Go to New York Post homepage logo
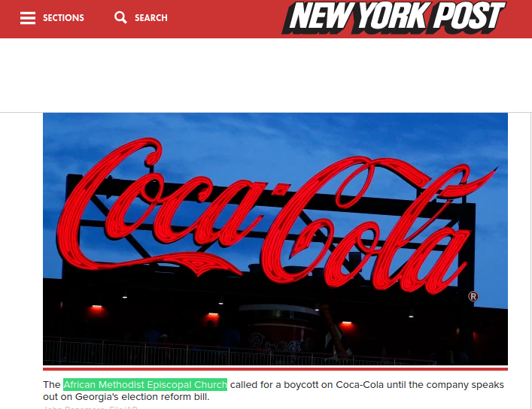Screen dimensions: 532x409 (x=394, y=17)
